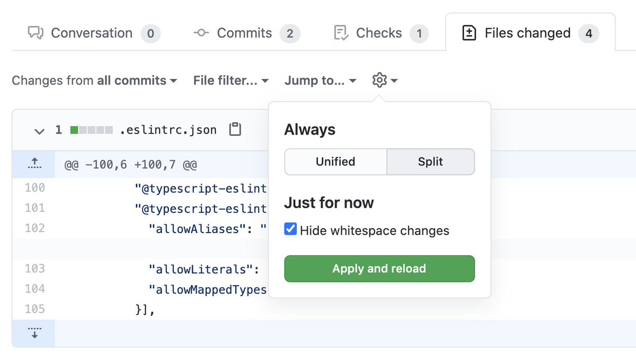This screenshot has width=636, height=364.
Task: Click the Checks checklist icon
Action: 341,33
